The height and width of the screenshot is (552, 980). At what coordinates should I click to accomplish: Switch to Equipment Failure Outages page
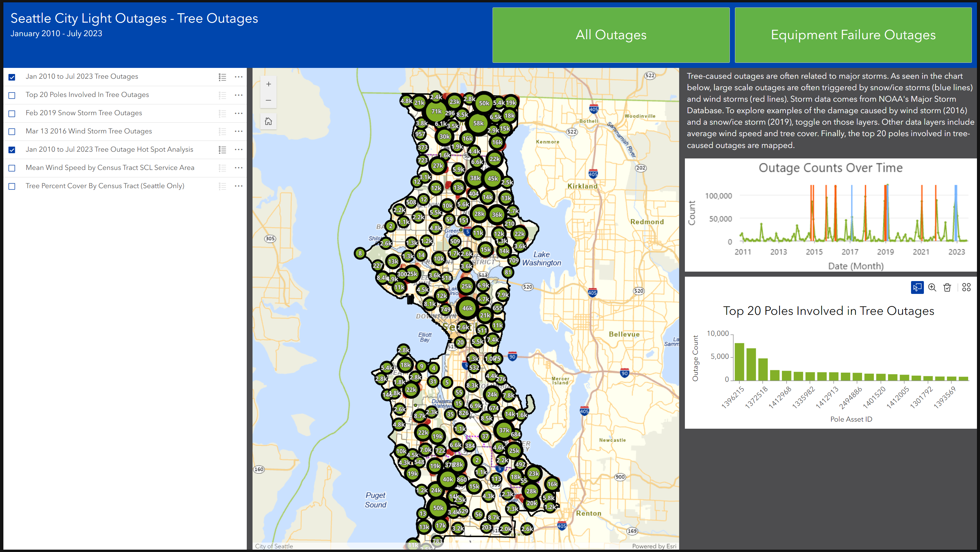[853, 35]
